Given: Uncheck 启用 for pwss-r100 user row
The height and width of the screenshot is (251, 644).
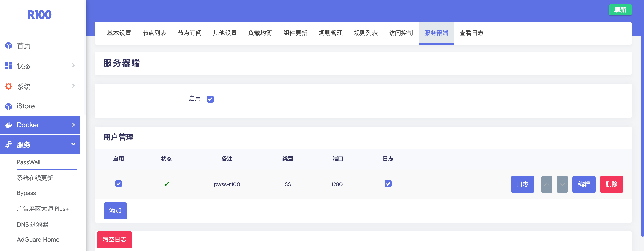Looking at the screenshot, I should (119, 184).
